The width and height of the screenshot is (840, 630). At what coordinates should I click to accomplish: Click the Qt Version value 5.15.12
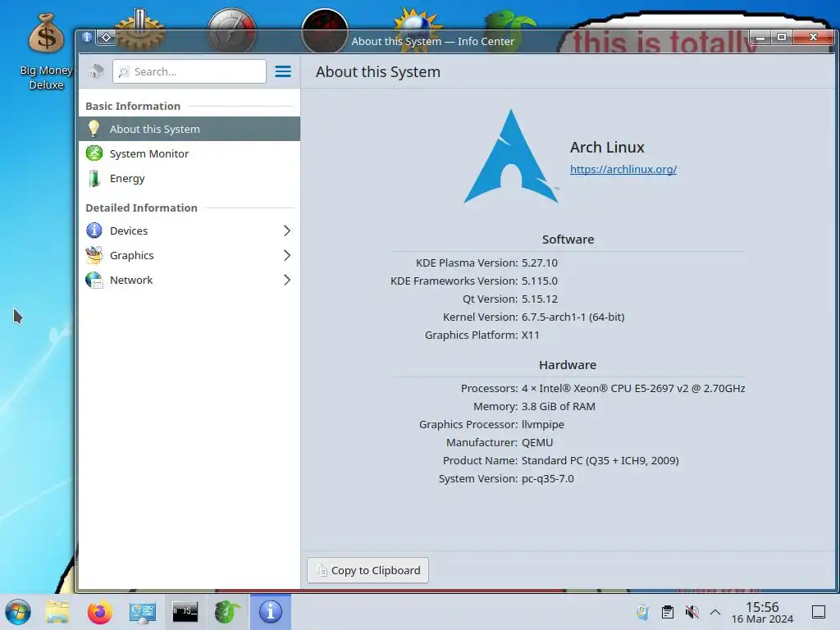(x=540, y=299)
